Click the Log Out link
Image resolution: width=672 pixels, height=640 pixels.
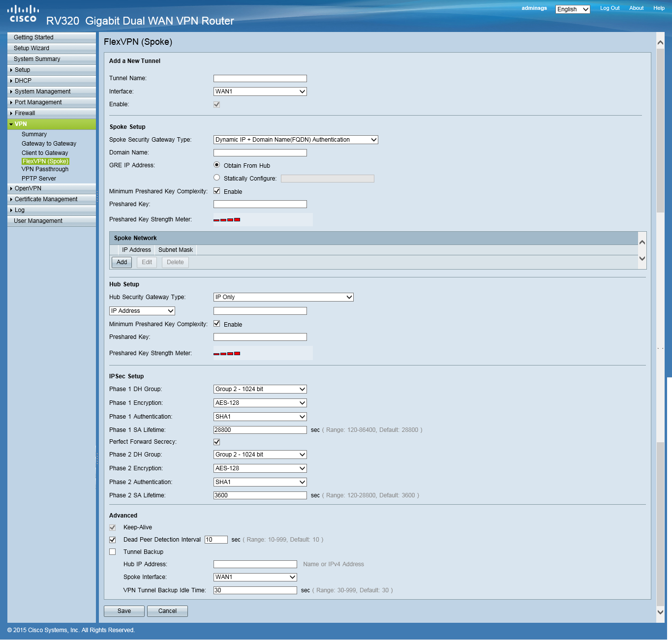pos(610,8)
